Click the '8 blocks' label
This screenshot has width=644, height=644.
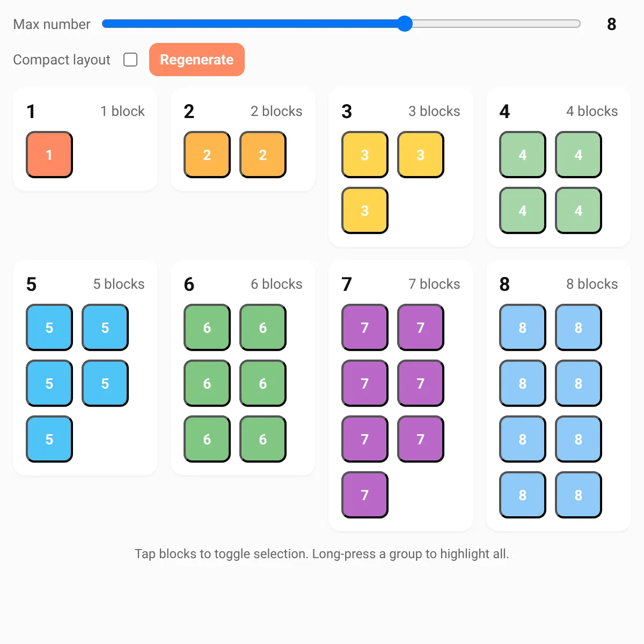coord(592,284)
